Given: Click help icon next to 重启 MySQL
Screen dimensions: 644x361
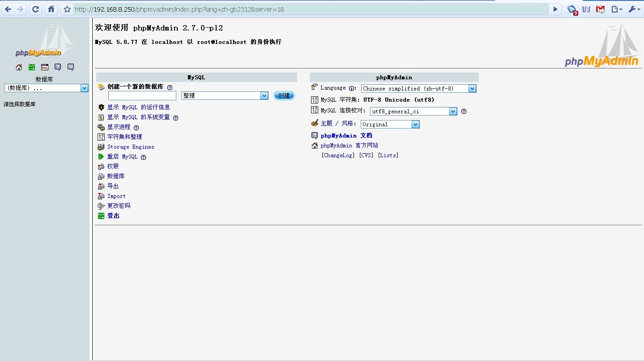Looking at the screenshot, I should point(143,157).
